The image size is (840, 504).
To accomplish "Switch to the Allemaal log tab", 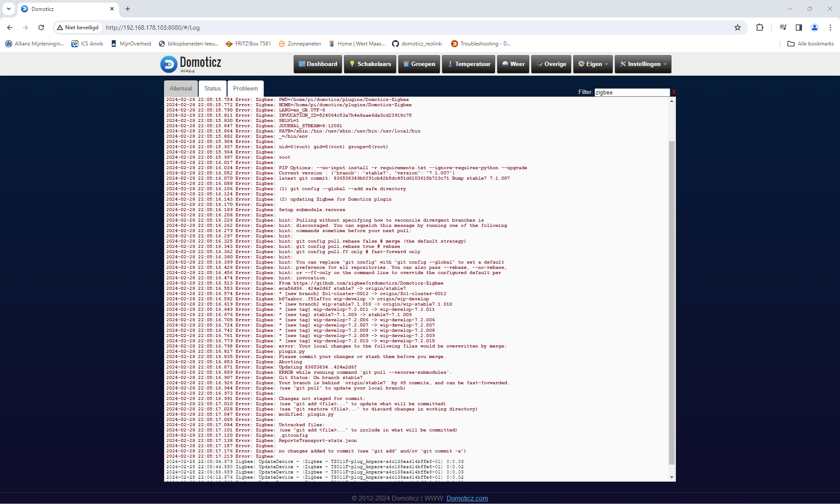I will tap(181, 88).
